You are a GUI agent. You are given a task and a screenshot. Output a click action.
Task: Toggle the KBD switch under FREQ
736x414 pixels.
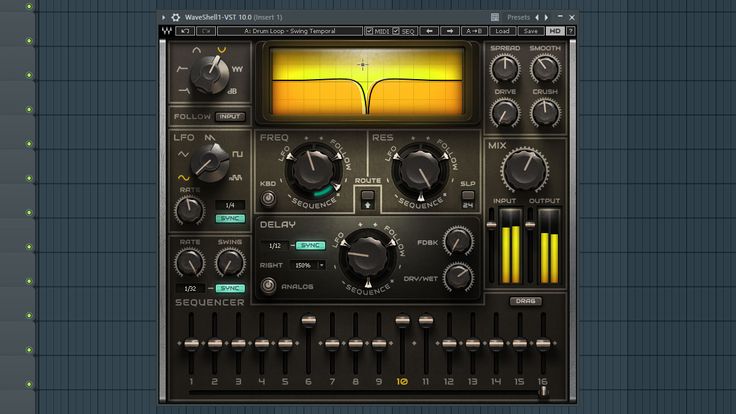click(x=268, y=198)
